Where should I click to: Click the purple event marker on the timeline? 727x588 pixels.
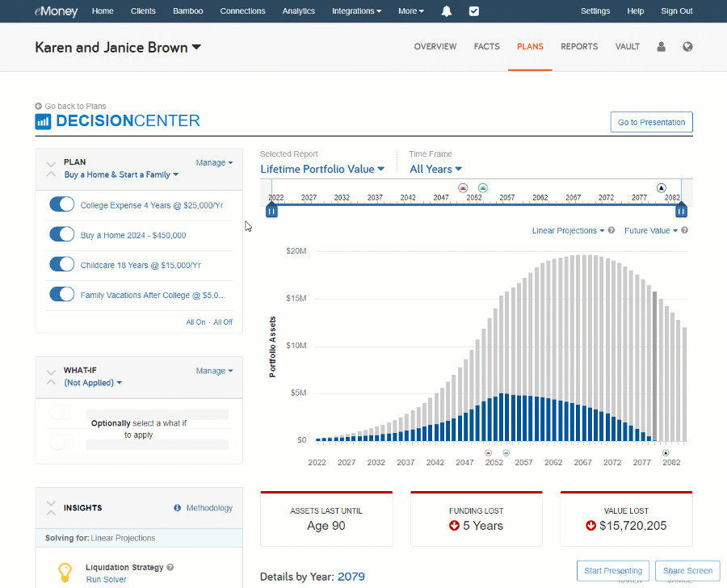click(x=463, y=188)
